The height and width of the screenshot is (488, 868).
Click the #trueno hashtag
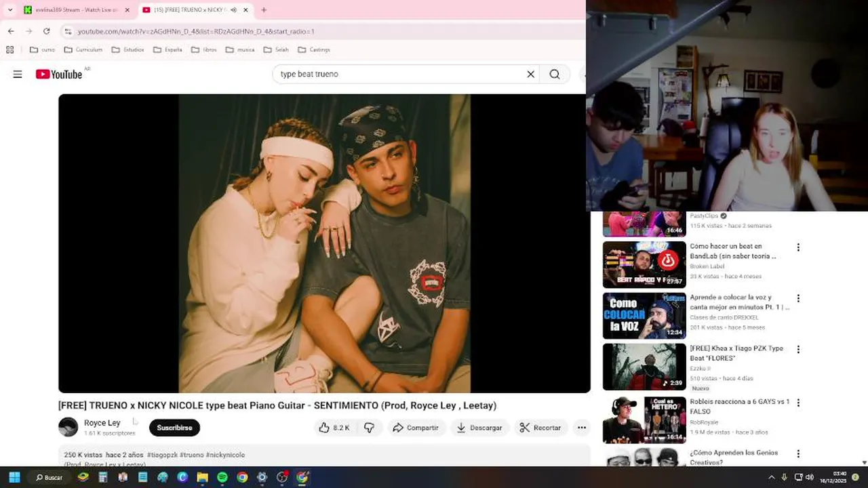click(191, 455)
